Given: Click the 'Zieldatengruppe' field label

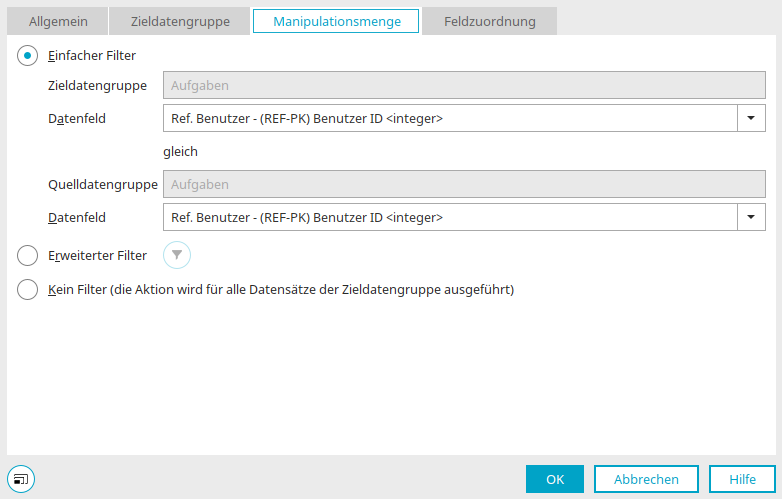Looking at the screenshot, I should 97,85.
